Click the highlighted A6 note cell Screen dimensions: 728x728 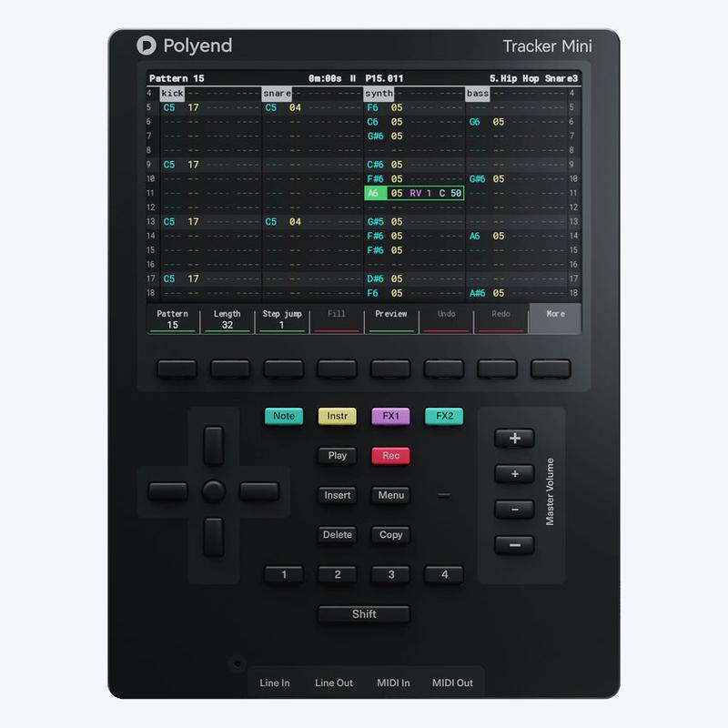tap(375, 193)
